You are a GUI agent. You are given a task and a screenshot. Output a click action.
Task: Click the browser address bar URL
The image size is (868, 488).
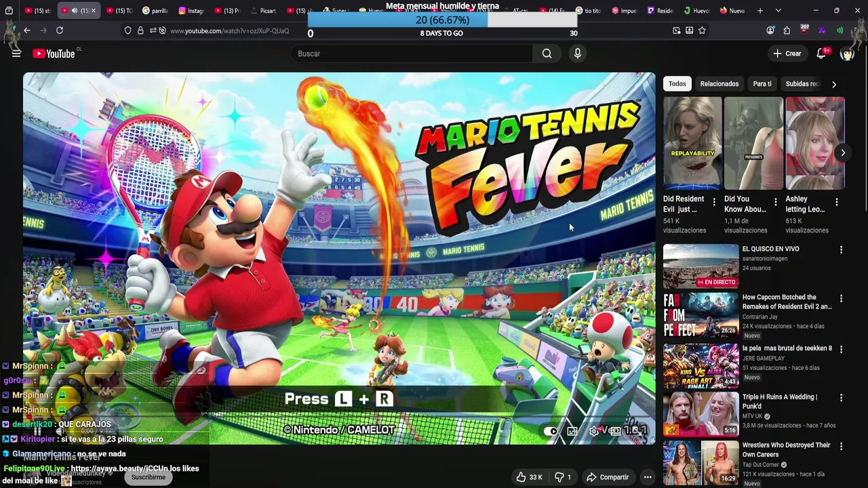coord(229,30)
